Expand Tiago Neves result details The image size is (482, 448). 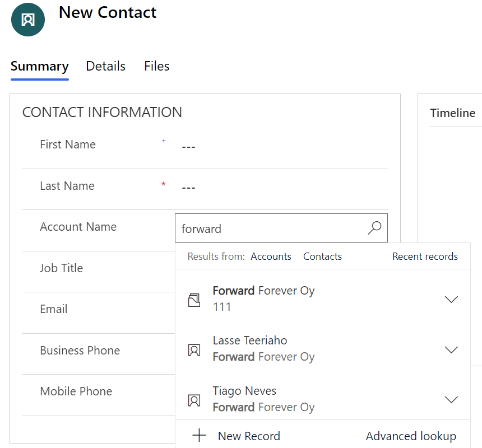coord(451,400)
